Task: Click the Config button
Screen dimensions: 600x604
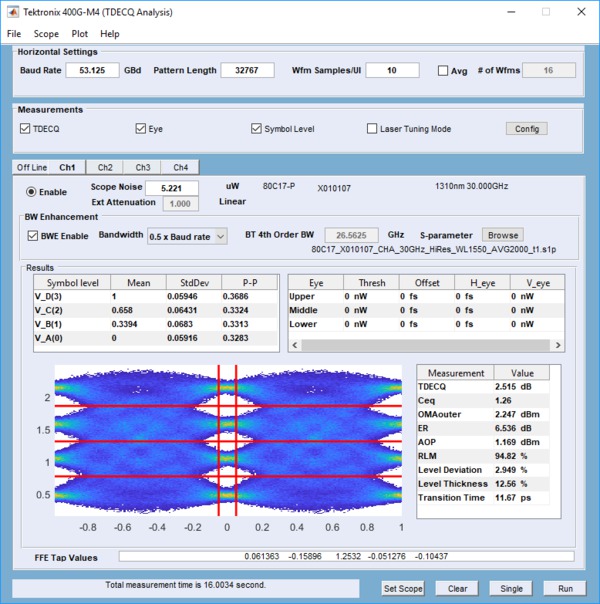Action: pyautogui.click(x=527, y=129)
